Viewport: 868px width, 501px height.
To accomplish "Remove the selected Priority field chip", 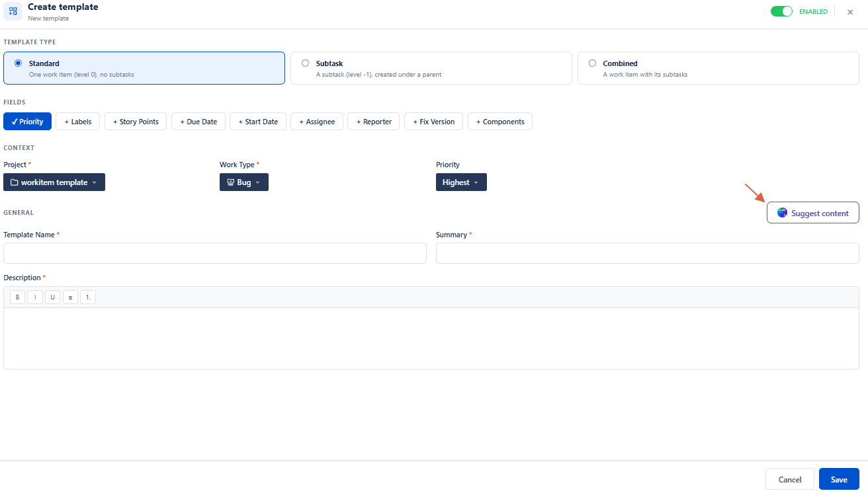I will click(27, 122).
